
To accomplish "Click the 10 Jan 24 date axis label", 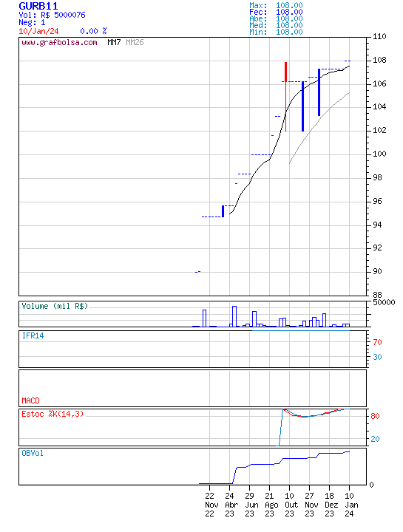I will coord(351,505).
